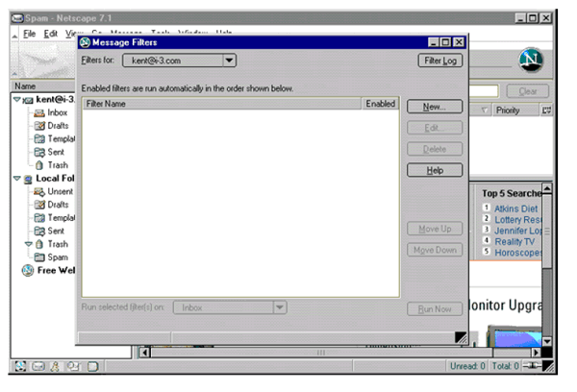Open the Atkins Diet search link
577x392 pixels.
click(x=515, y=208)
